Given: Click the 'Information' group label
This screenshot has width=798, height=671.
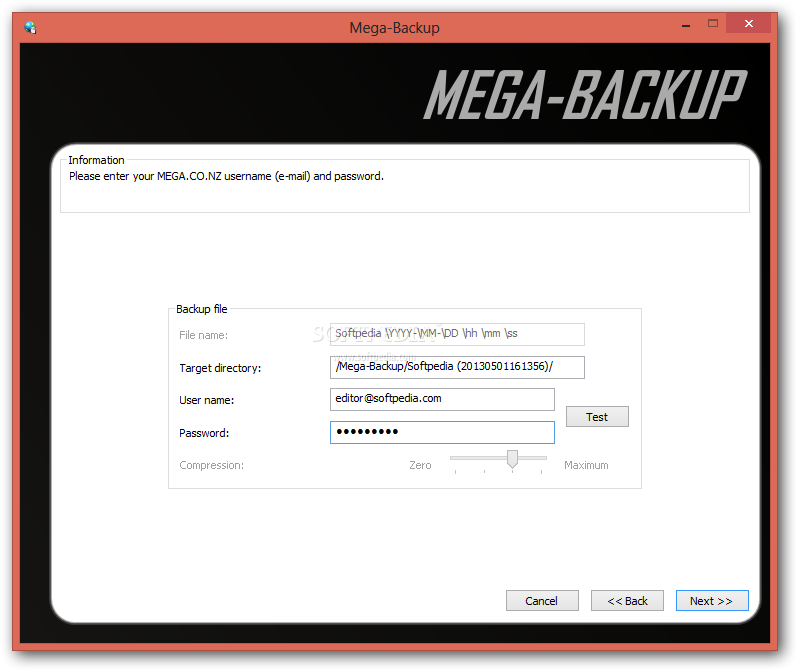Looking at the screenshot, I should point(96,160).
